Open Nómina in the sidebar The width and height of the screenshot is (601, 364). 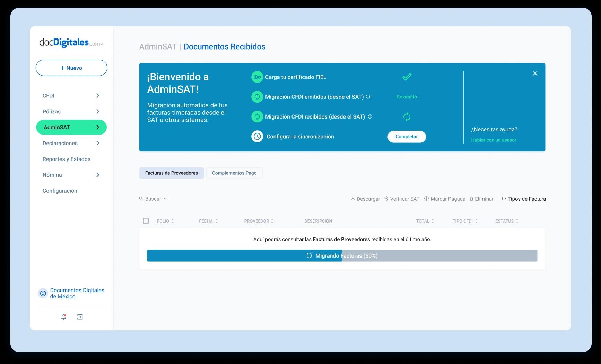(x=71, y=175)
